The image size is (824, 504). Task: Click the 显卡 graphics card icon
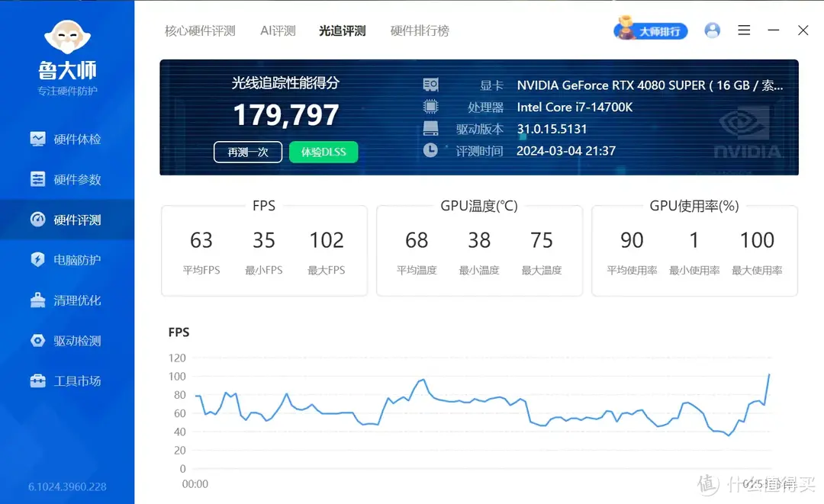click(x=430, y=85)
